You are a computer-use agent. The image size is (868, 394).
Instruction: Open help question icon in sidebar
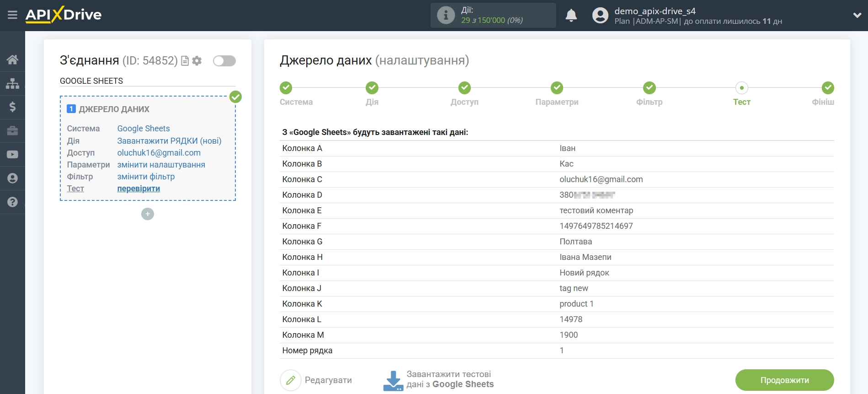pyautogui.click(x=12, y=202)
